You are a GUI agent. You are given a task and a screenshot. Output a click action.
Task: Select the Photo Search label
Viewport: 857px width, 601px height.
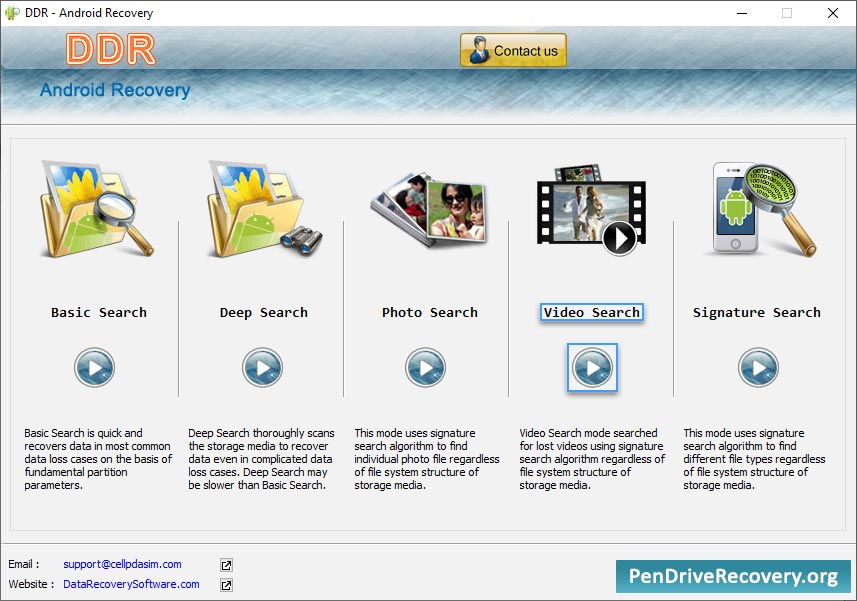pos(430,313)
